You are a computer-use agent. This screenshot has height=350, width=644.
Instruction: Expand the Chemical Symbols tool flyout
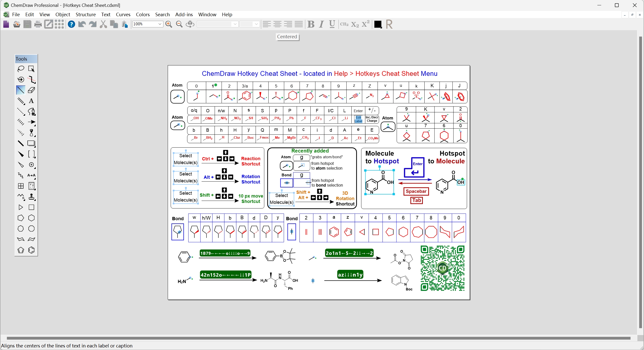35,168
